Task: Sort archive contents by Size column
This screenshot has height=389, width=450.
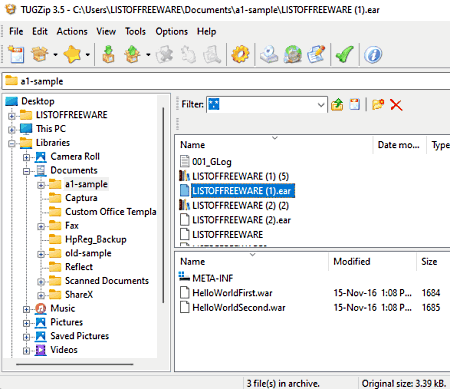Action: (433, 261)
